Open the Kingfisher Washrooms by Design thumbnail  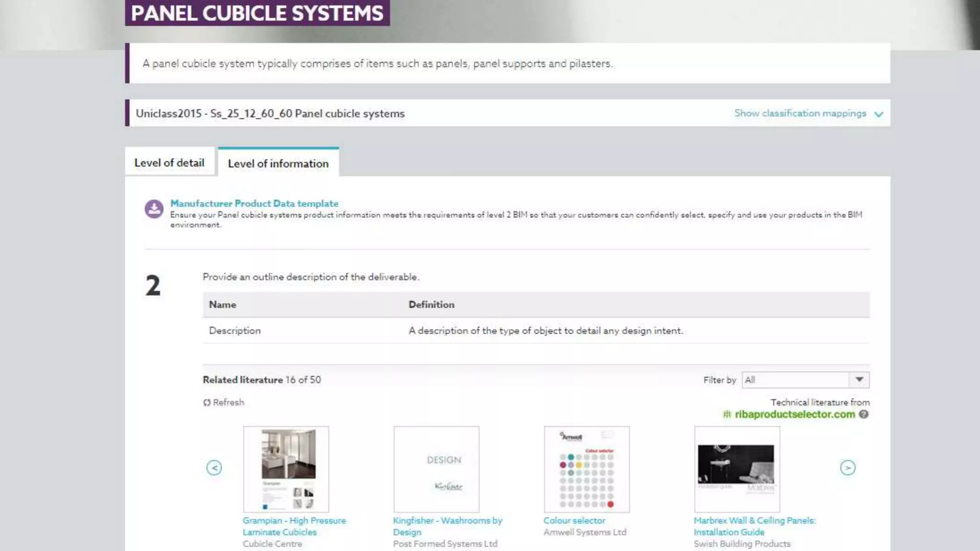(436, 469)
